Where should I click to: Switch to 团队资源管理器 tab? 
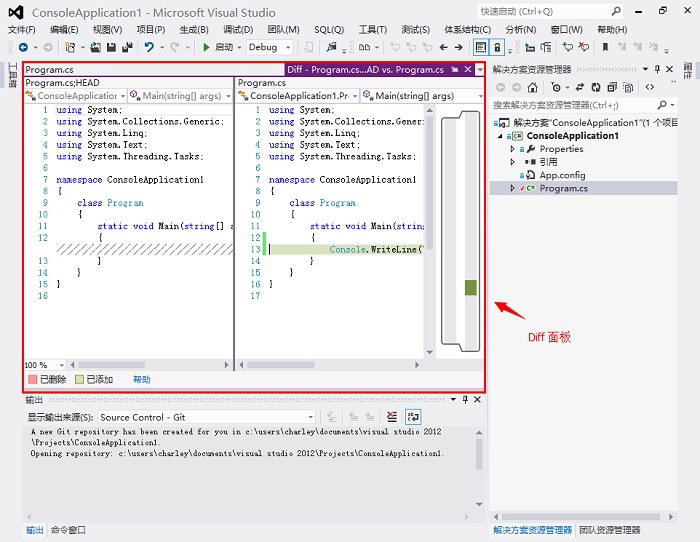(610, 530)
